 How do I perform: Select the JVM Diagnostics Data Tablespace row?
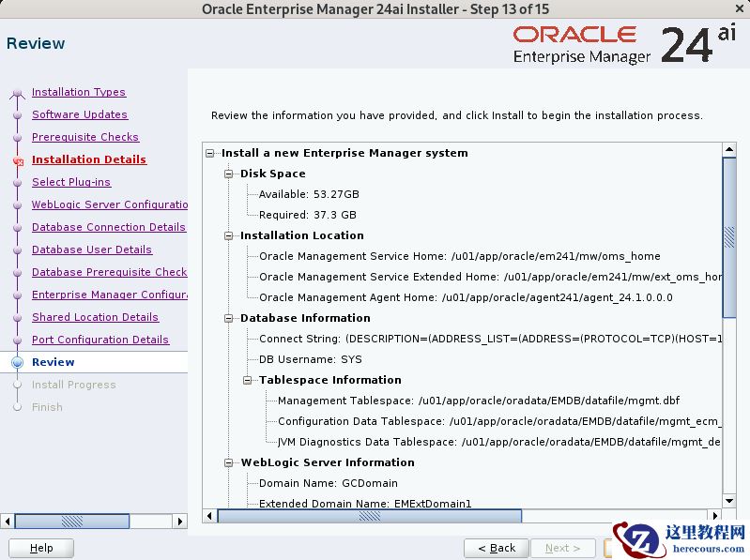click(499, 442)
